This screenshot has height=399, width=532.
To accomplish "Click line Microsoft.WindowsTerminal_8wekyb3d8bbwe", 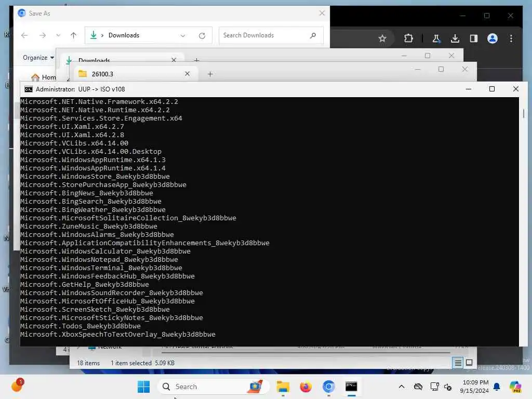I will tap(101, 268).
